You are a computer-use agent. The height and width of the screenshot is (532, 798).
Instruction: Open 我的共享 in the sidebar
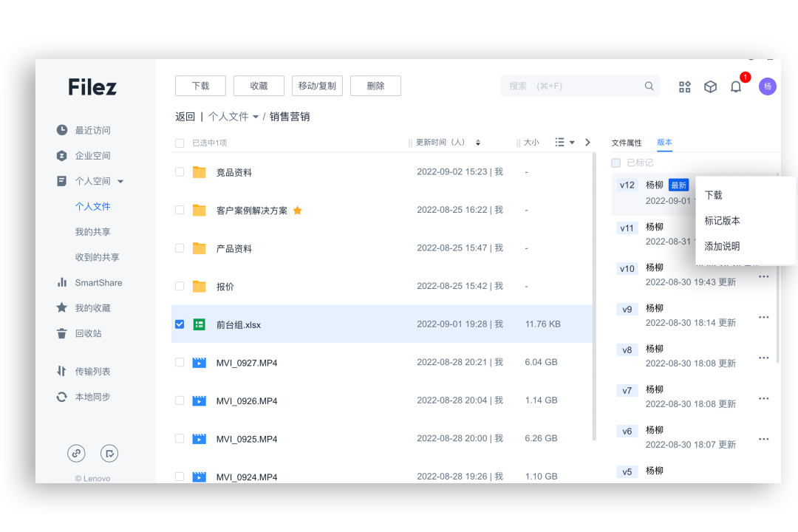click(92, 231)
